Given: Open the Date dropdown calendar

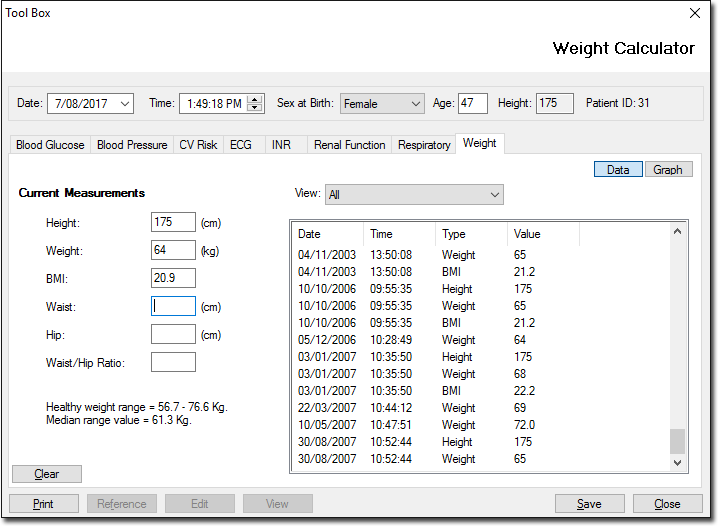Looking at the screenshot, I should pyautogui.click(x=125, y=104).
